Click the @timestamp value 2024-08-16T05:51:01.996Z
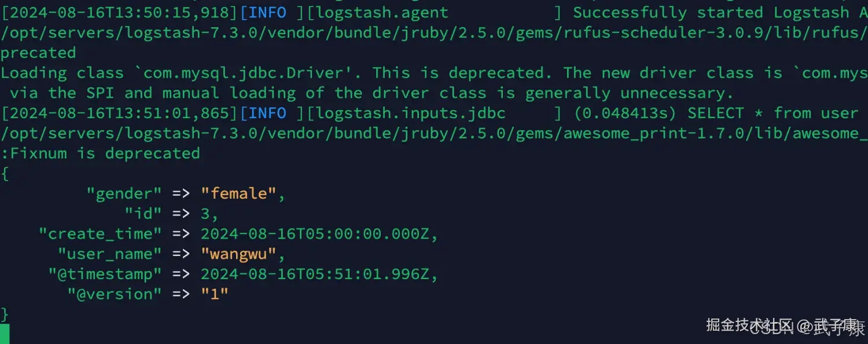 click(x=315, y=274)
